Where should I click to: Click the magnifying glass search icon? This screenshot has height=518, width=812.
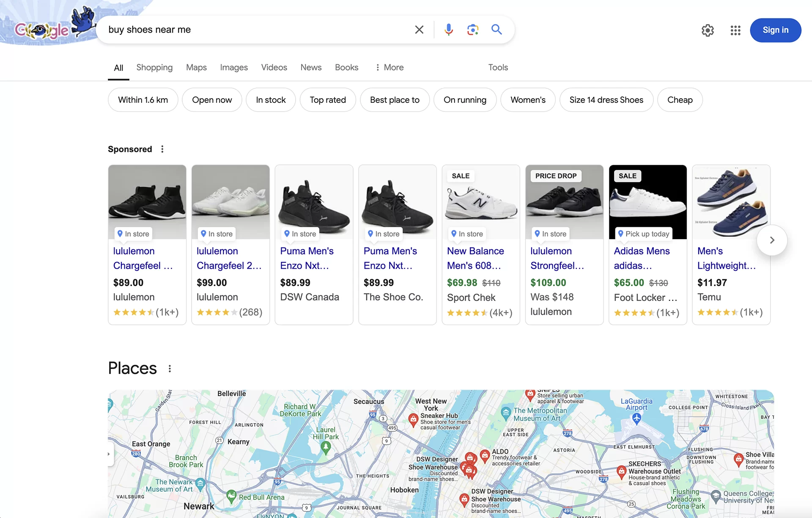click(x=497, y=29)
